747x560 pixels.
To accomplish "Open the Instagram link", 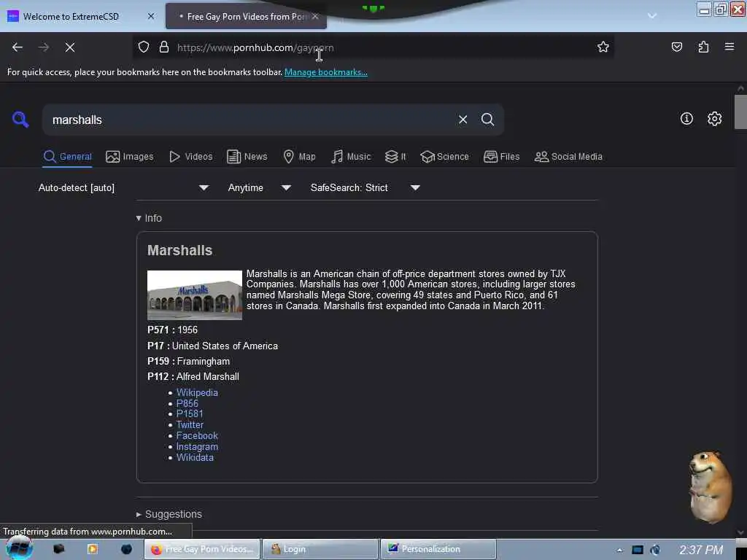I will pos(197,447).
